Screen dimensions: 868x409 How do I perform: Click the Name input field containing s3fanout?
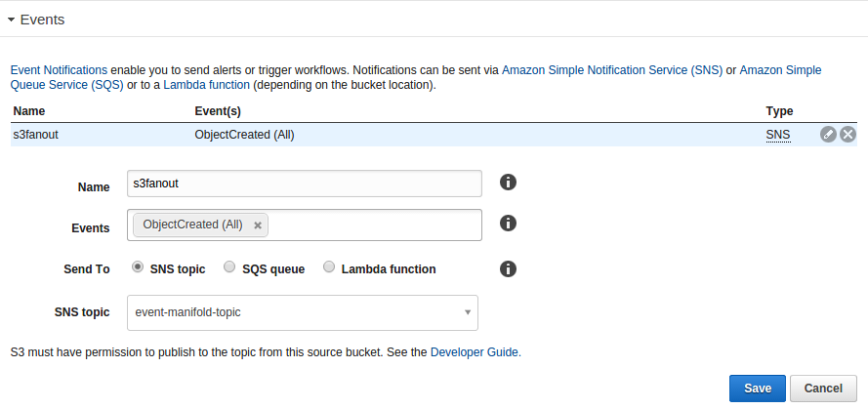pyautogui.click(x=305, y=184)
